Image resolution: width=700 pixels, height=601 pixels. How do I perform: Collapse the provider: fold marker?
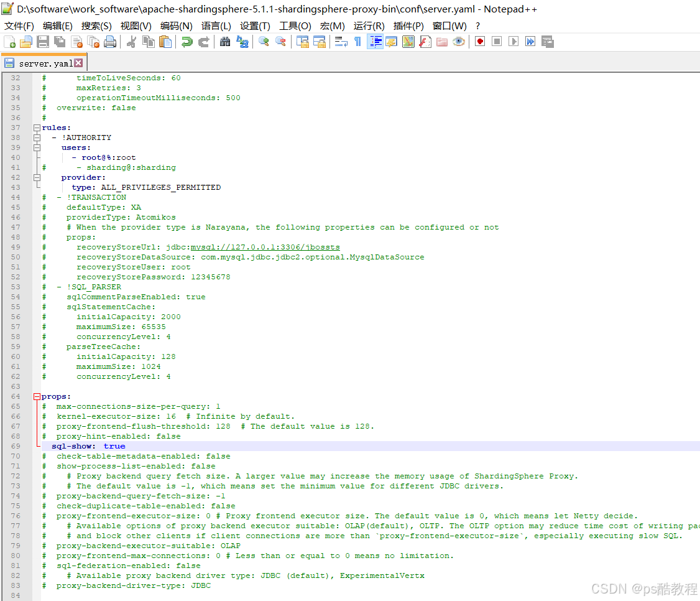pyautogui.click(x=37, y=177)
